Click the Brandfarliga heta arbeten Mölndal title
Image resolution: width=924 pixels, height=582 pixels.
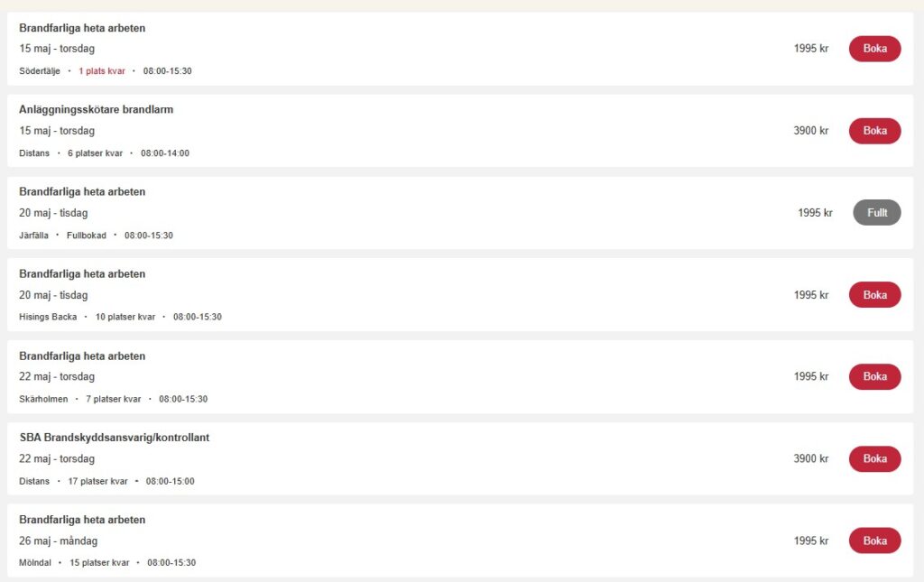point(82,520)
